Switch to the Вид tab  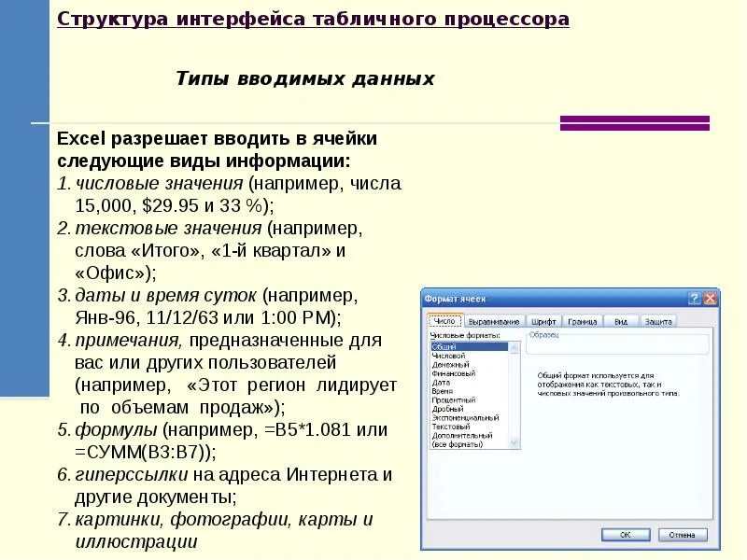621,321
